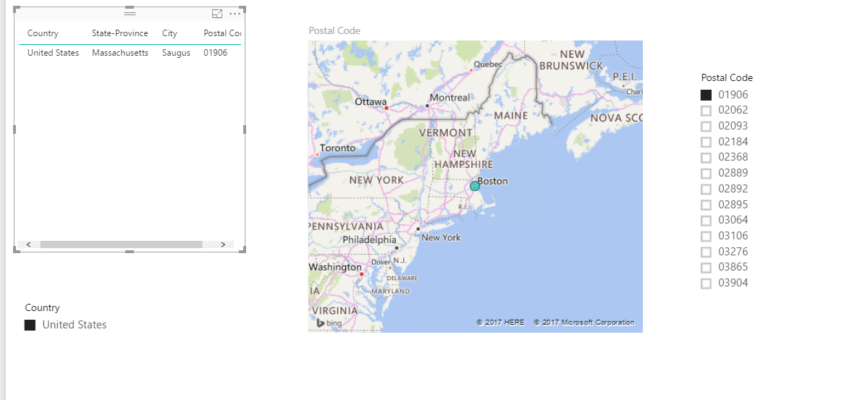Check postal code 03865
Viewport: 868px width, 400px height.
(x=706, y=267)
